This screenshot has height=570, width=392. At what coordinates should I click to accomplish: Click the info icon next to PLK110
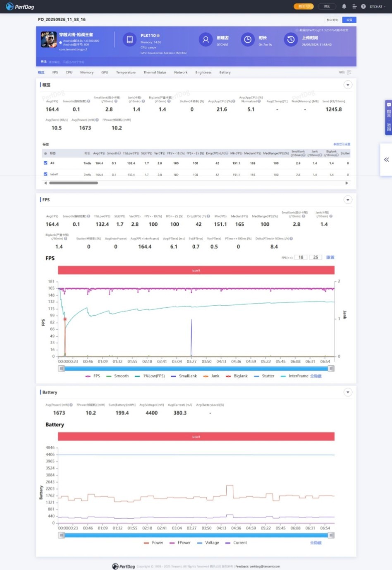(158, 36)
